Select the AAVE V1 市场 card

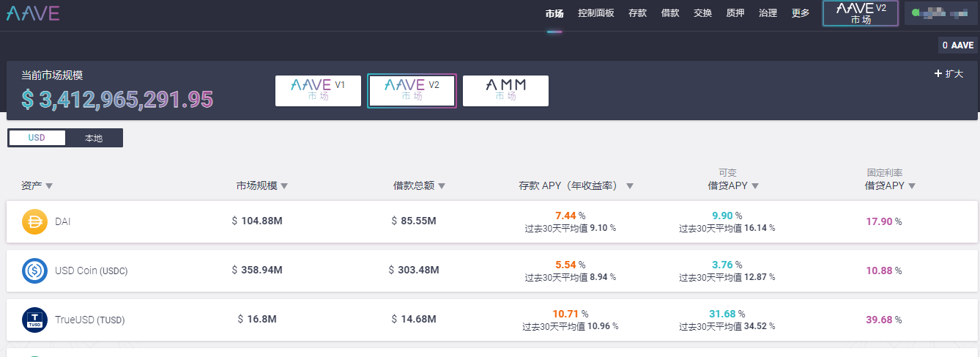pos(318,91)
